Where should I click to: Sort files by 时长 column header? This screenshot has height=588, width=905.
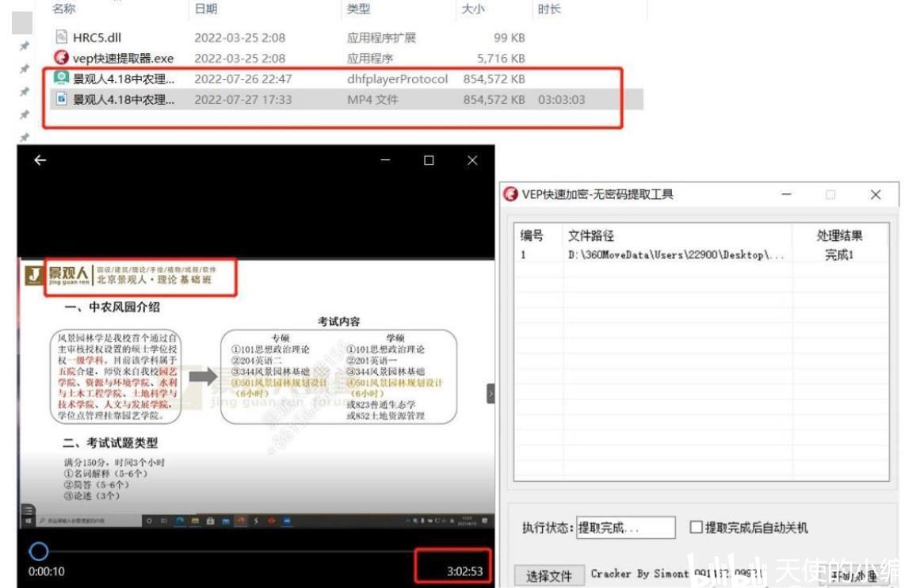click(x=549, y=9)
